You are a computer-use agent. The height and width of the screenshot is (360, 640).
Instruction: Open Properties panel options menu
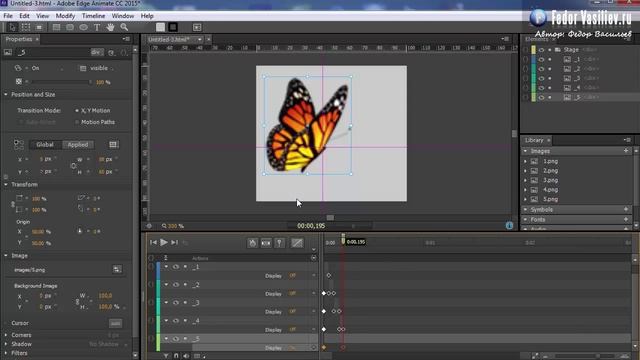[126, 39]
